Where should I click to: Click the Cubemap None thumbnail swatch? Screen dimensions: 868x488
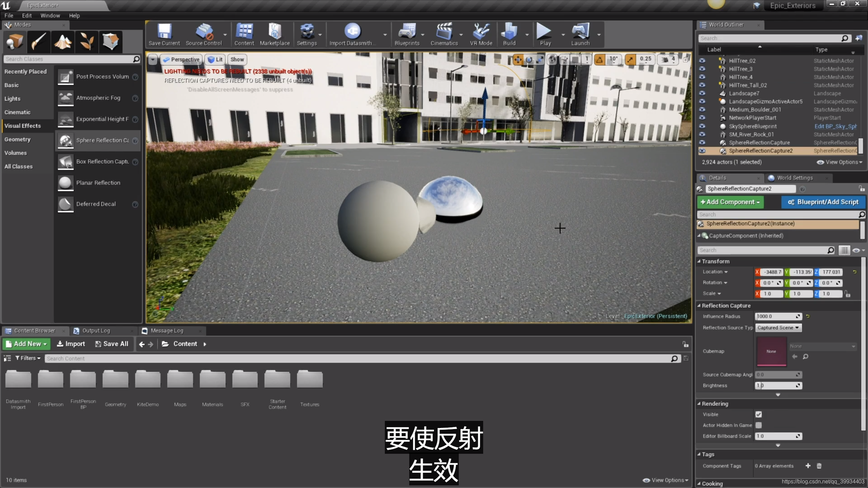(771, 351)
